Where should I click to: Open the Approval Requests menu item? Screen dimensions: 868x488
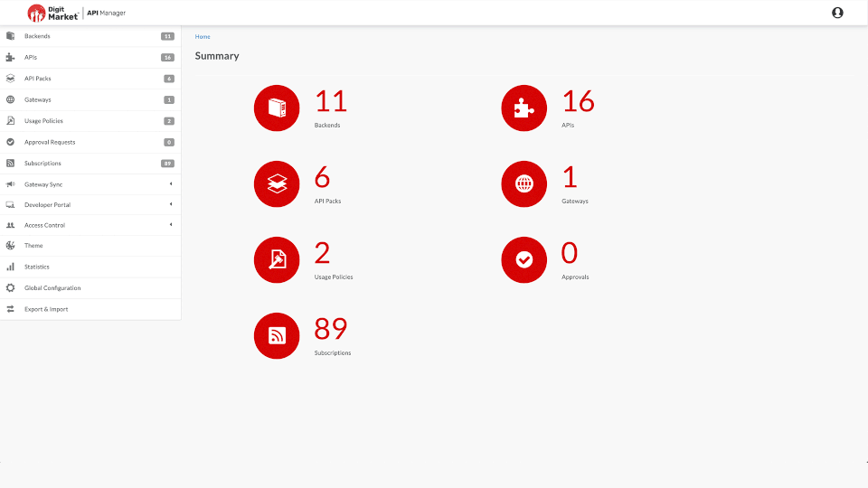[90, 142]
